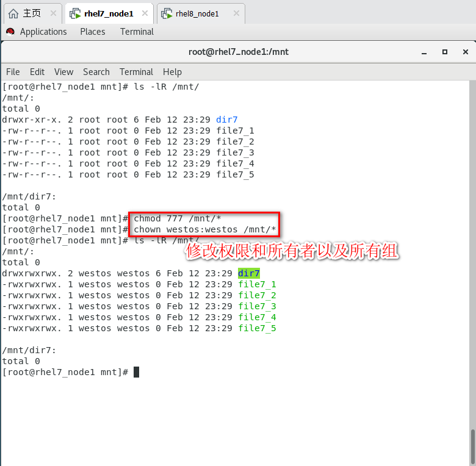Click the chmod 777 /mnt/* command text
The width and height of the screenshot is (476, 466).
(x=178, y=218)
